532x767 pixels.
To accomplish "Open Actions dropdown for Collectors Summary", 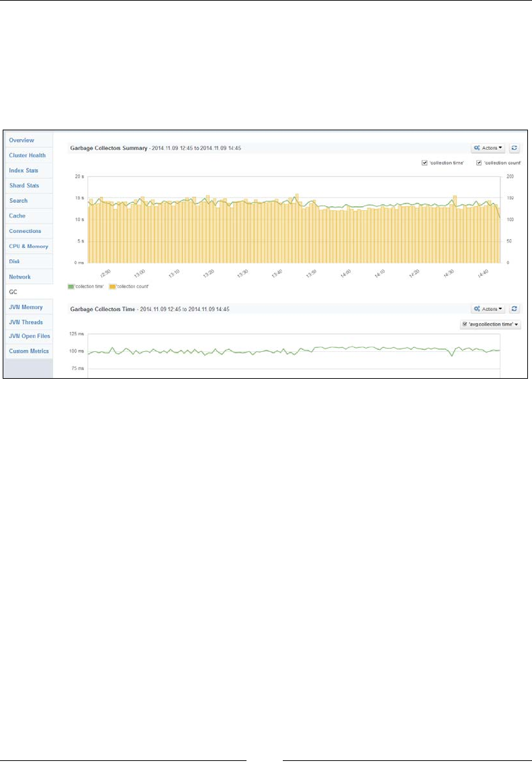I will (488, 148).
